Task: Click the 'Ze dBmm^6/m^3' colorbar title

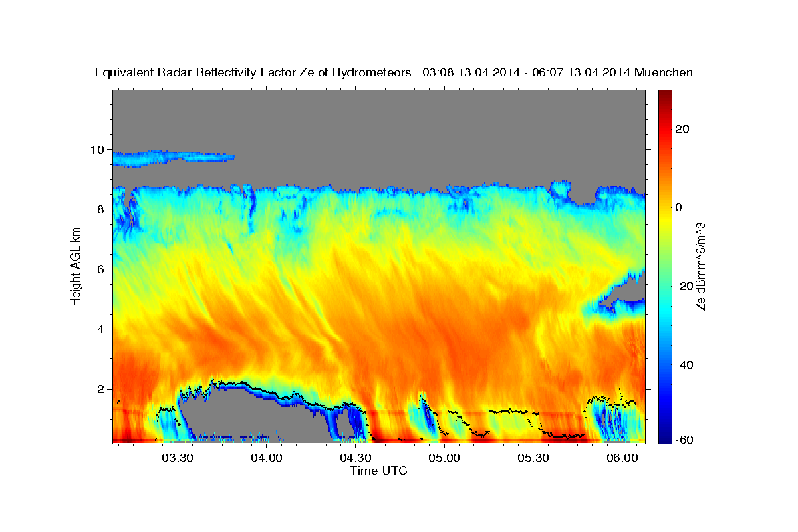Action: point(701,267)
